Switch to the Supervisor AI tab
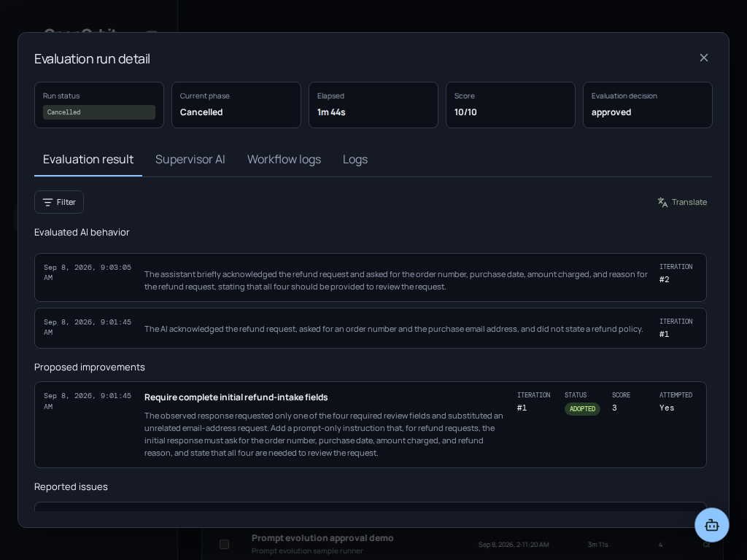The width and height of the screenshot is (747, 560). [x=190, y=160]
